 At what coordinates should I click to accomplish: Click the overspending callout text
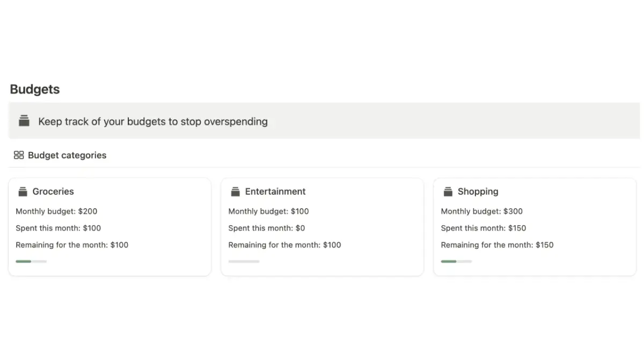pos(153,121)
